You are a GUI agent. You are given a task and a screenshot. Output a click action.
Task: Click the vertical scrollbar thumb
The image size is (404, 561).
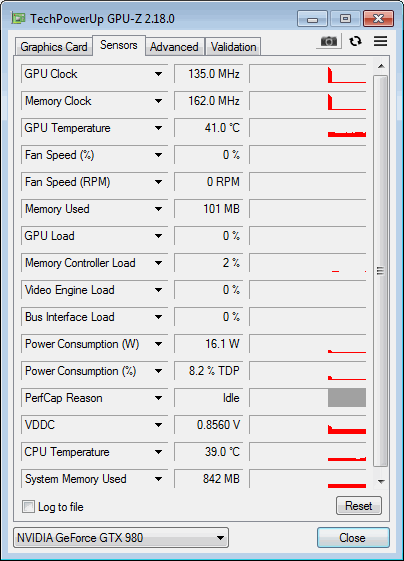(380, 271)
